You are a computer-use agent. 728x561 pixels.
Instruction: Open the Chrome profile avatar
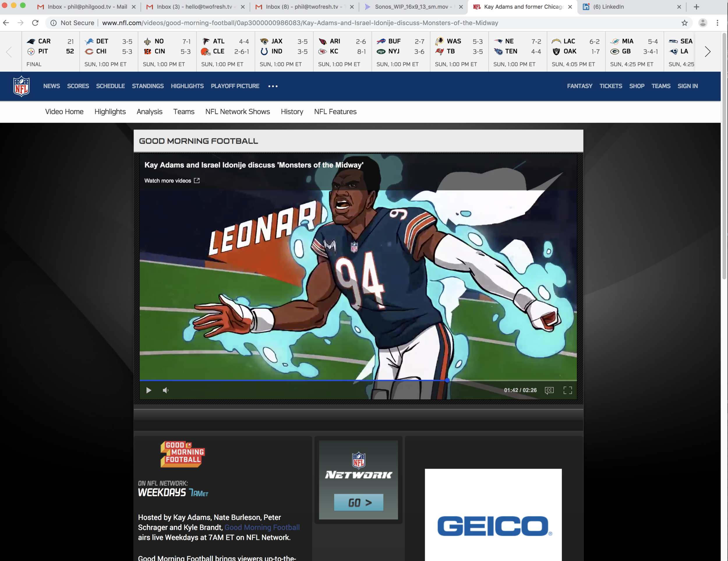pos(703,23)
